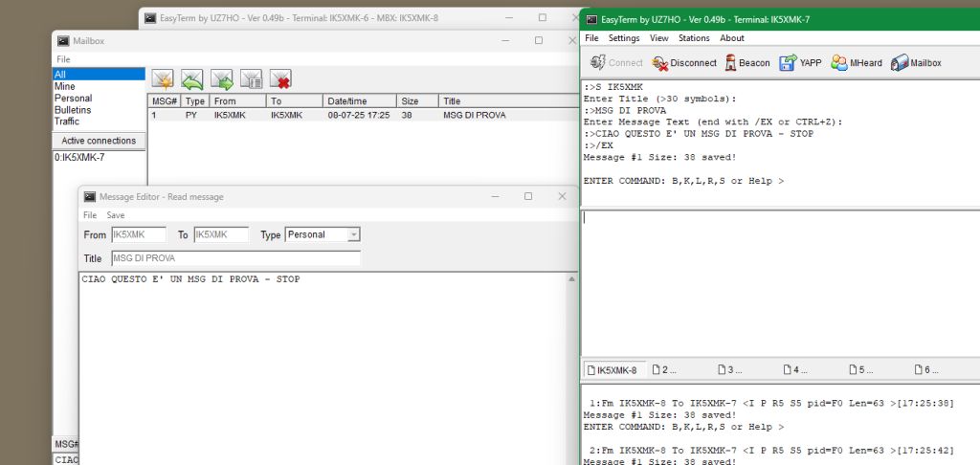Sort messages by From column
This screenshot has height=465, width=980.
[237, 101]
